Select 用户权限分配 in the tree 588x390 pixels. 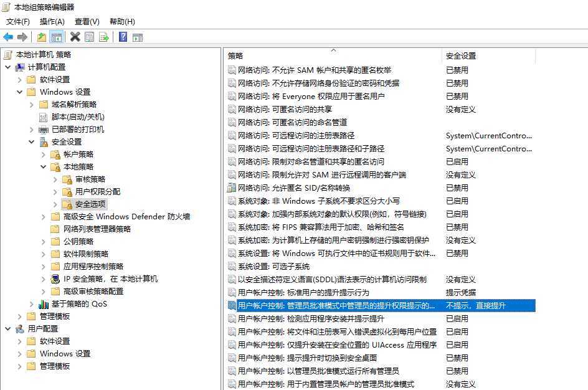(98, 192)
